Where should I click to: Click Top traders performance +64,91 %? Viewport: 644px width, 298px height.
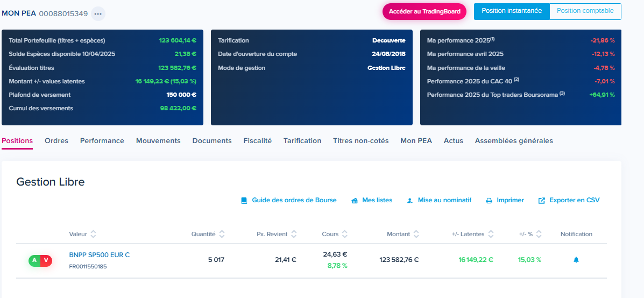(x=602, y=95)
